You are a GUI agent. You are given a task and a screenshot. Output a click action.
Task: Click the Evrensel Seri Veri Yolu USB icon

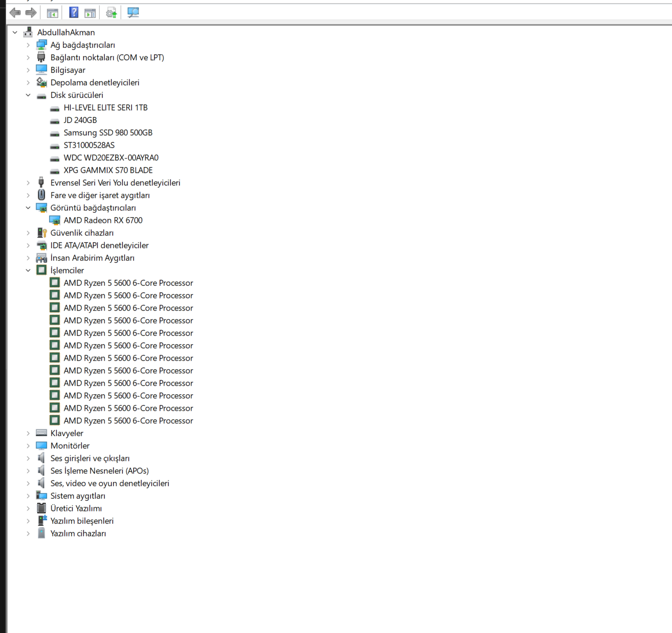[41, 182]
